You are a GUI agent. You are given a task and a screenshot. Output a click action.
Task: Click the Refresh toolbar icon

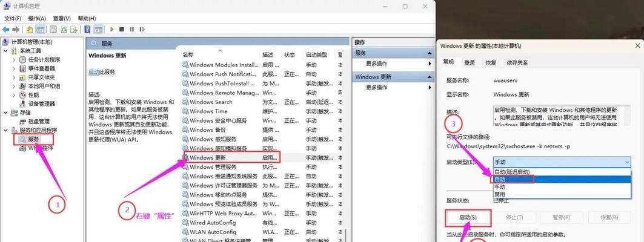[x=64, y=30]
